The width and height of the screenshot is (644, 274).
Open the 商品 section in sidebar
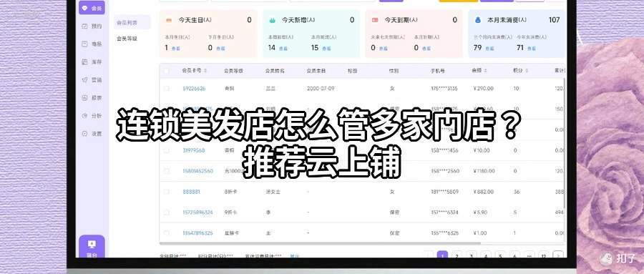(x=92, y=44)
